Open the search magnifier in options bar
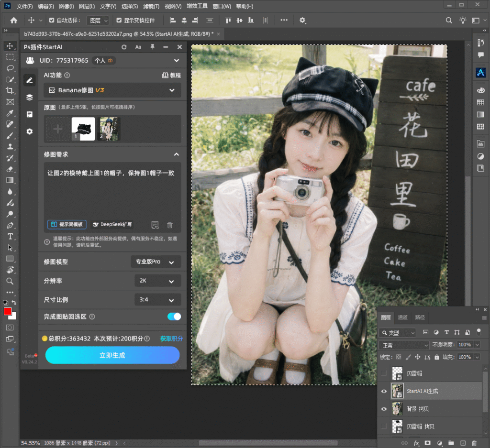Image resolution: width=490 pixels, height=448 pixels. (449, 20)
